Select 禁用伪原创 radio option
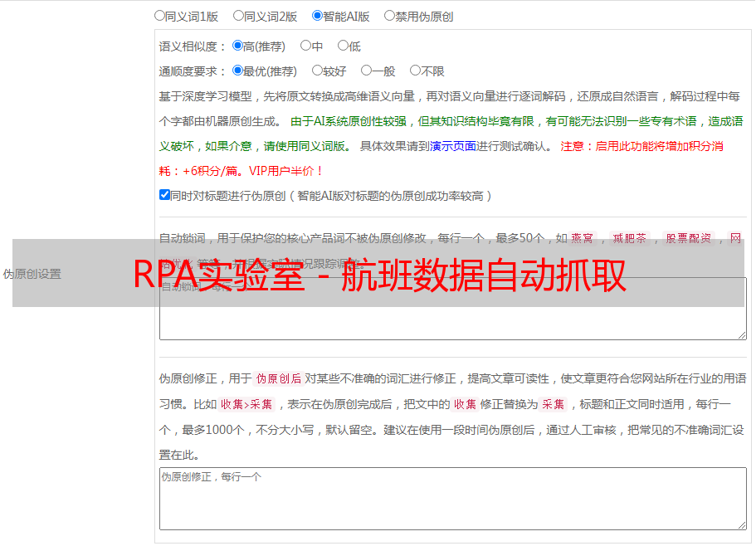The height and width of the screenshot is (546, 756). point(389,16)
